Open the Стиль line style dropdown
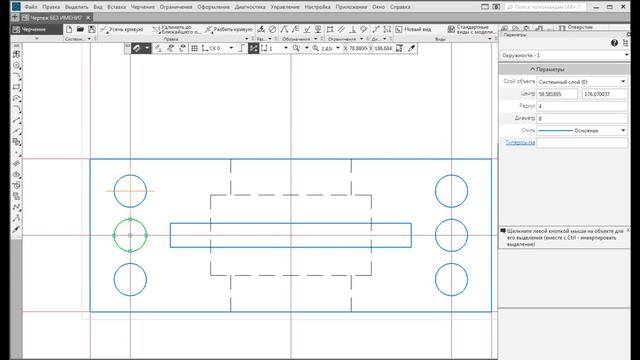 click(582, 131)
